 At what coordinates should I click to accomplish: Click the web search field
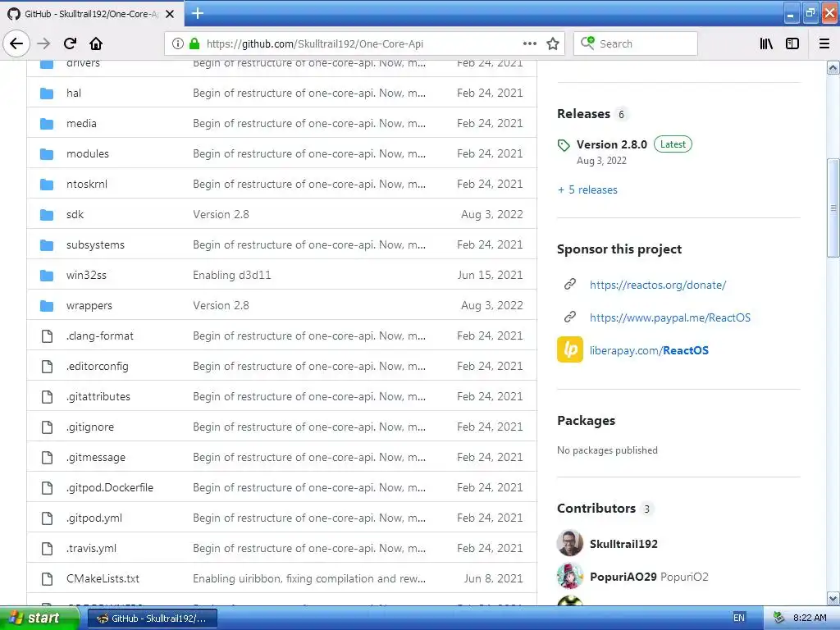tap(636, 44)
